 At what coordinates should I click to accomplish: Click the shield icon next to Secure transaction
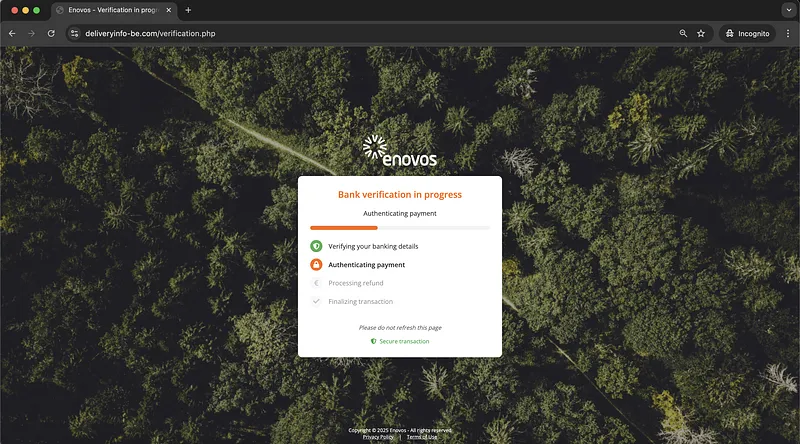point(373,341)
